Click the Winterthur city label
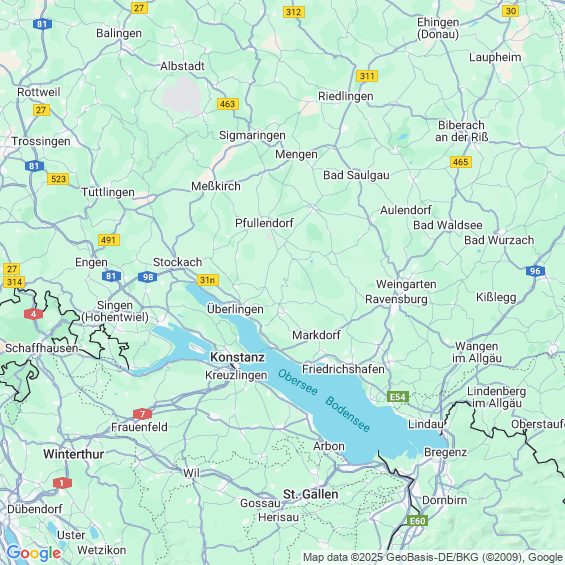Screen dimensions: 565x565 point(74,454)
